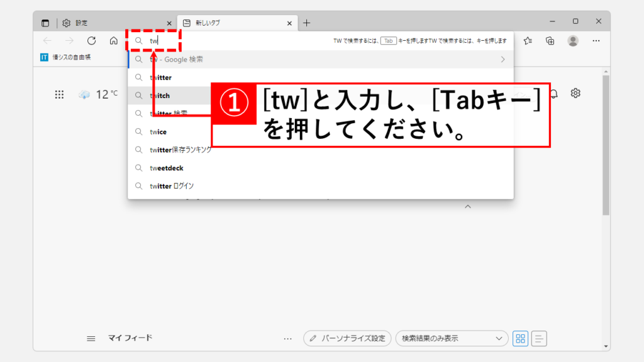Click the パーソナライズ設定 button

pos(347,338)
